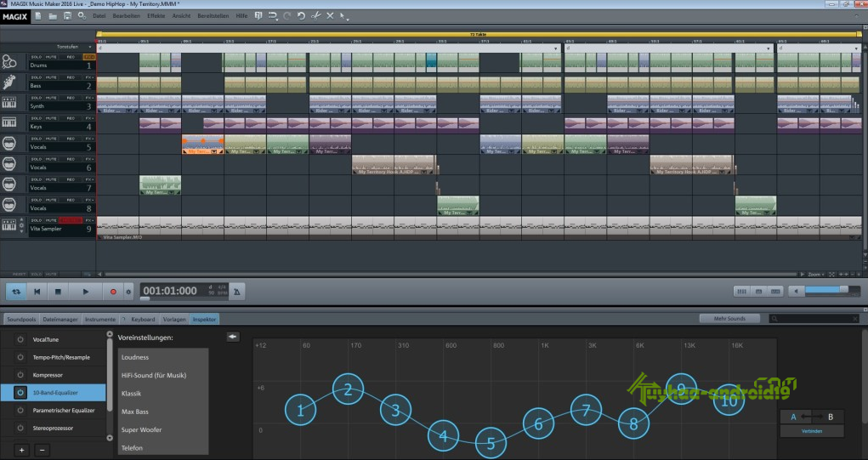The width and height of the screenshot is (868, 460).
Task: Open the Ansicht menu
Action: [182, 16]
